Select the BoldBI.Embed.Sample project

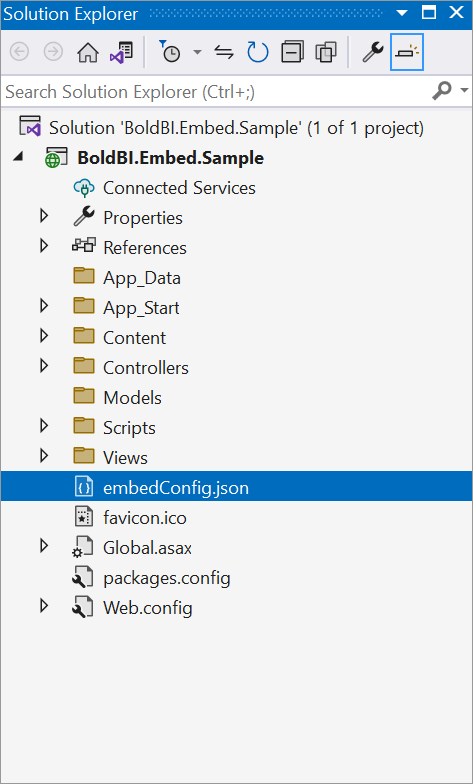(x=170, y=158)
